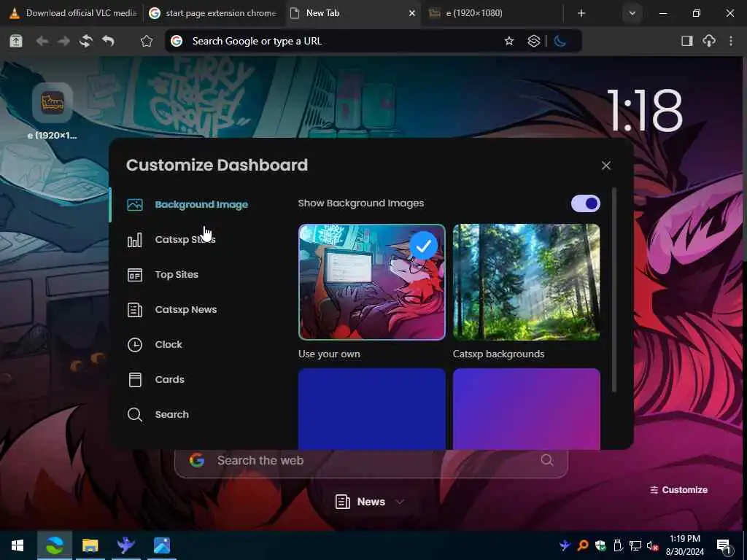
Task: Open the Photos app from taskbar
Action: [x=162, y=545]
